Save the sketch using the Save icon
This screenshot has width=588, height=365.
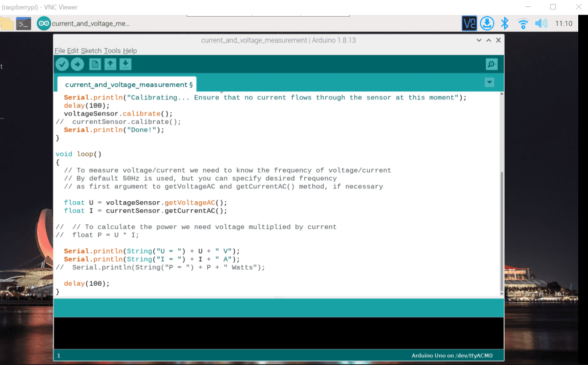click(x=125, y=64)
